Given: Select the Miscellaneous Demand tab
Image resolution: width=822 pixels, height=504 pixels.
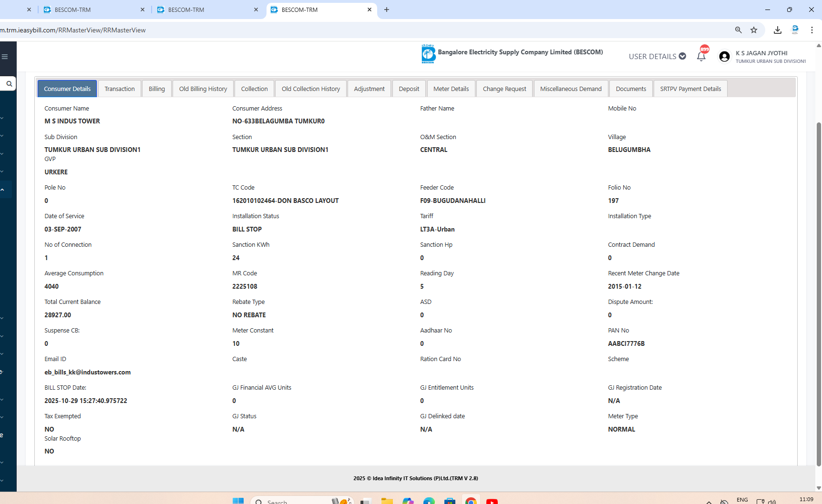Looking at the screenshot, I should tap(571, 89).
